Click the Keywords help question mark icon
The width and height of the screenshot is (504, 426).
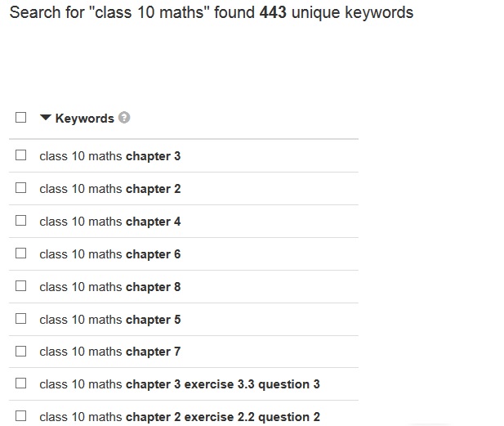pos(124,118)
